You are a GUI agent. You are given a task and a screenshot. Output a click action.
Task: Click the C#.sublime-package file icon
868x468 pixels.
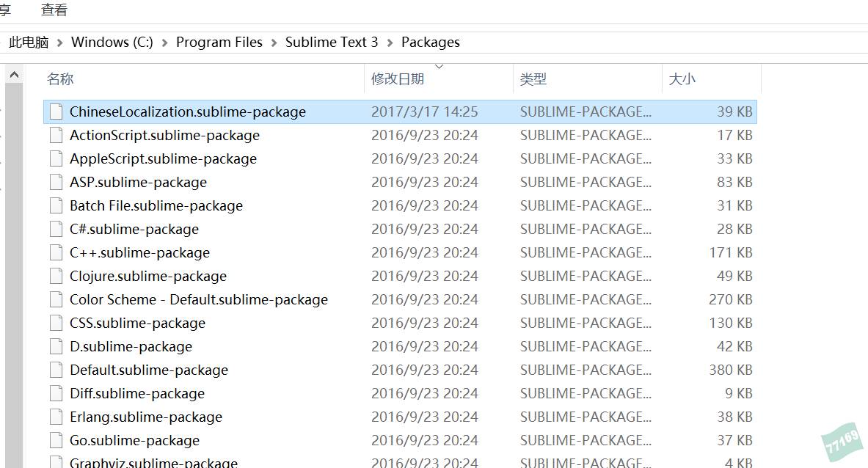(56, 229)
